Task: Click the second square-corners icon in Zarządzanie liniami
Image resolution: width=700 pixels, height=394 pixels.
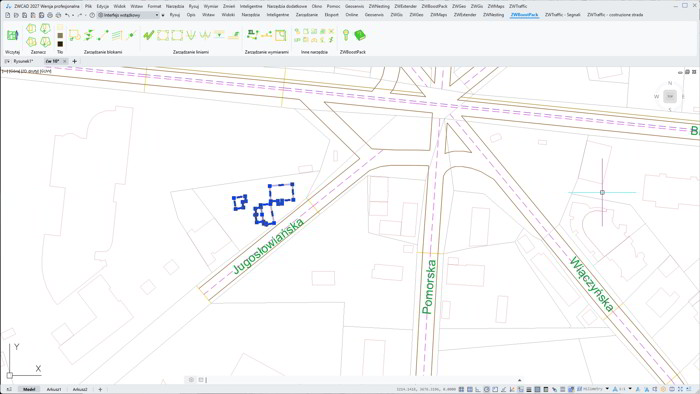Action: click(x=177, y=35)
